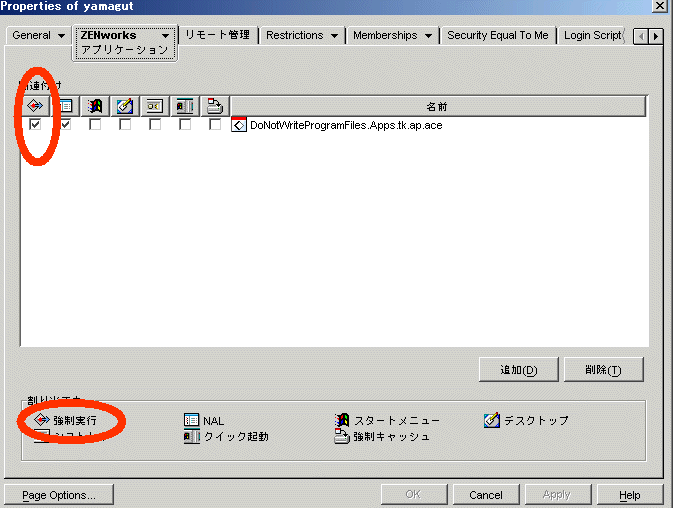Click the デスクトップ legend icon
This screenshot has height=508, width=674.
click(492, 420)
